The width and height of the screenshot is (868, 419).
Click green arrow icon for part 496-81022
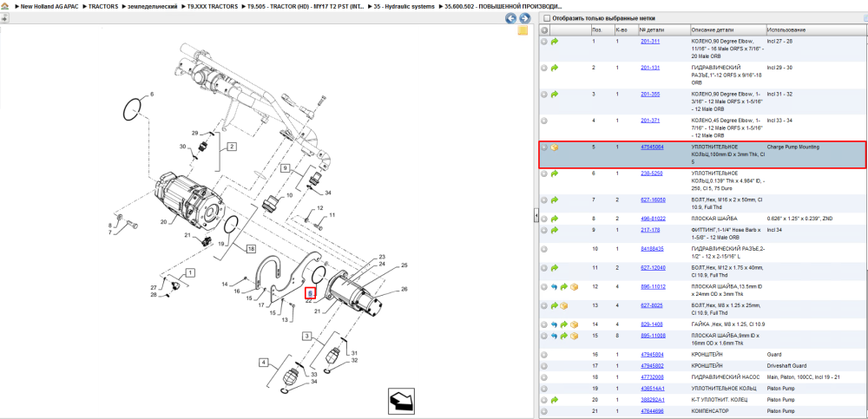554,219
